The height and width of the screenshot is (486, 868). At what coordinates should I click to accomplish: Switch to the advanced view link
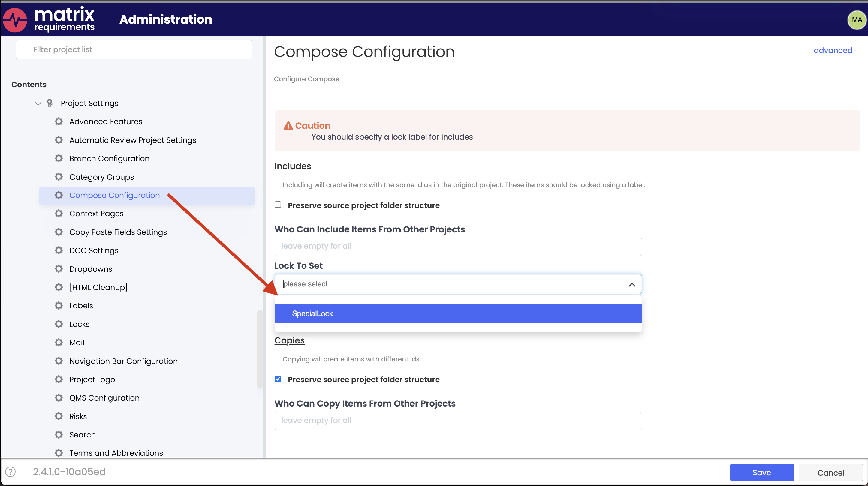[x=833, y=50]
